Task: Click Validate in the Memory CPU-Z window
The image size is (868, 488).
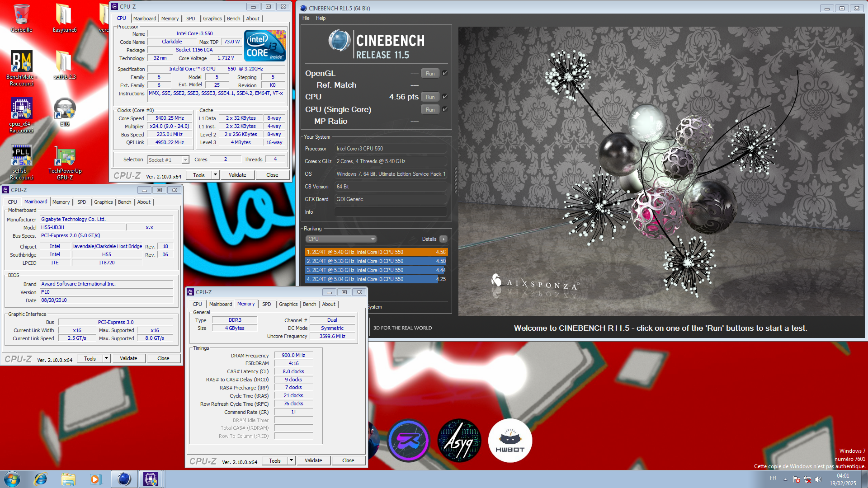Action: point(313,460)
